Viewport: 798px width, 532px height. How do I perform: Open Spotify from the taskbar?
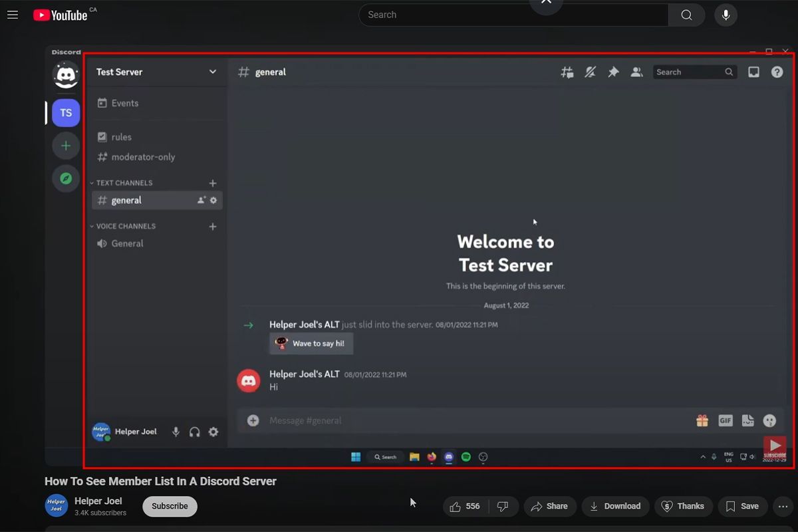[466, 457]
